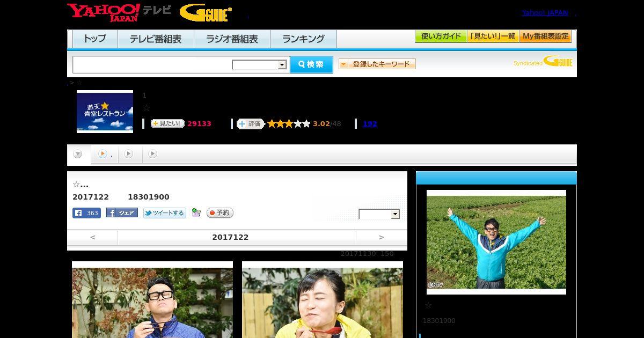Screen dimensions: 644x338
Task: Open the ランキング tab
Action: (x=303, y=39)
